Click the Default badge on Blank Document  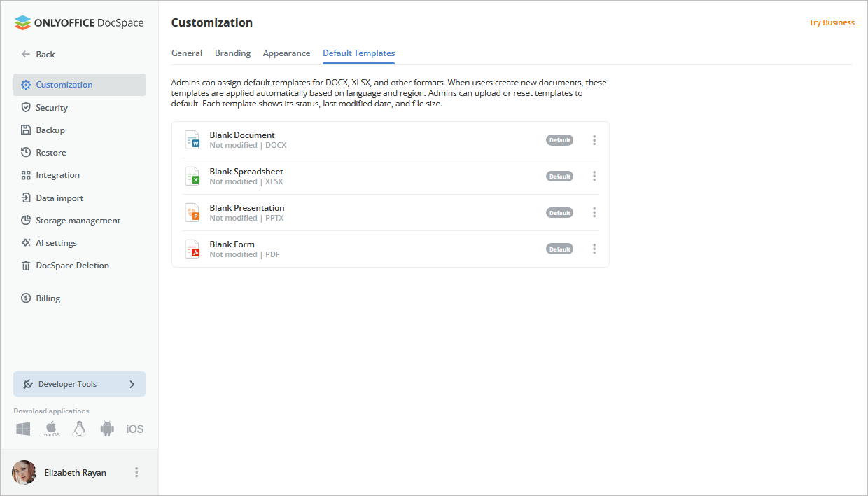click(559, 140)
